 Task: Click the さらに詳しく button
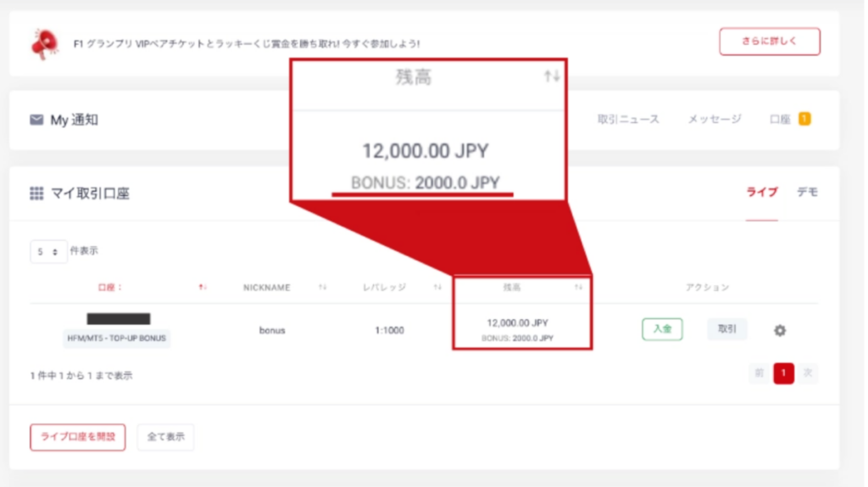(770, 42)
